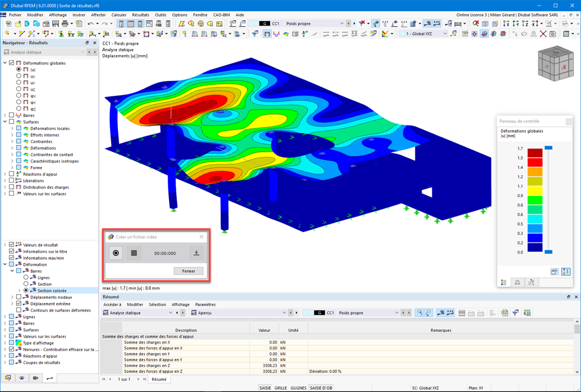Check the Efforts internes checkbox
The height and width of the screenshot is (392, 581).
(x=19, y=135)
